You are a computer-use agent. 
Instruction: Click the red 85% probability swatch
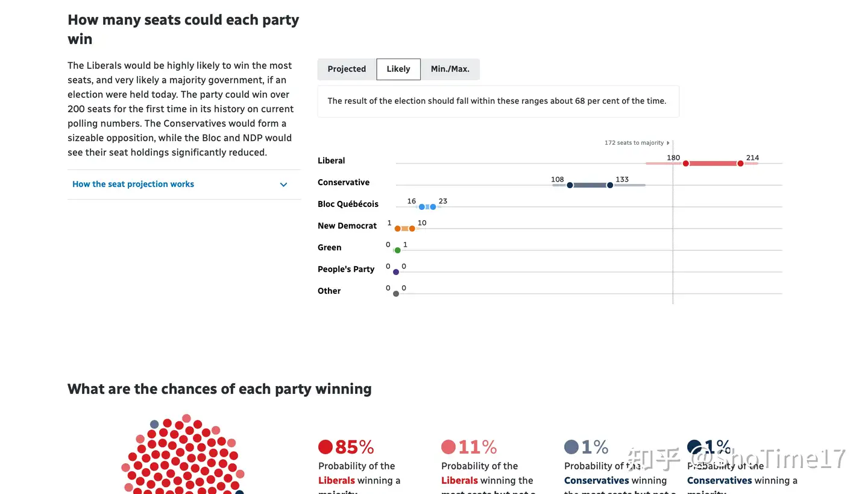(x=325, y=447)
